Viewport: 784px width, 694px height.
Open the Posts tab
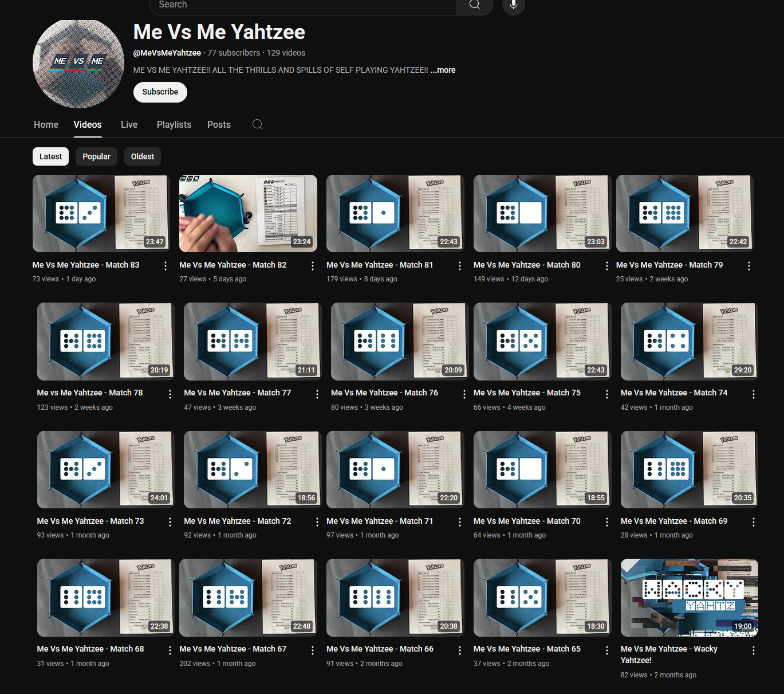pos(219,124)
